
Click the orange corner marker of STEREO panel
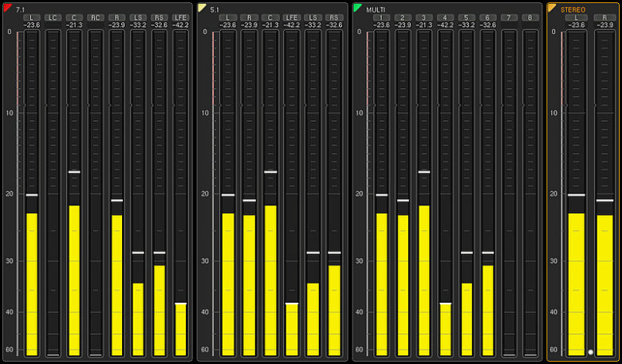tap(552, 8)
